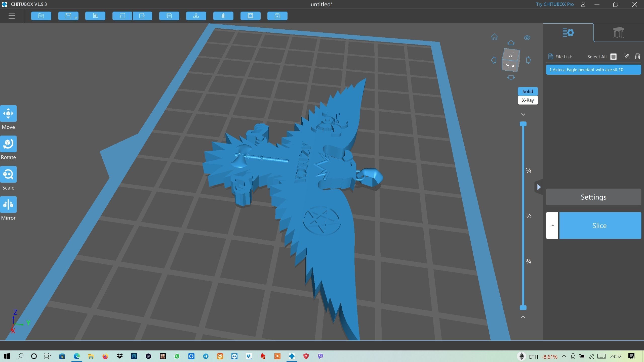Image resolution: width=644 pixels, height=362 pixels.
Task: Select the Move tool
Action: click(x=8, y=114)
